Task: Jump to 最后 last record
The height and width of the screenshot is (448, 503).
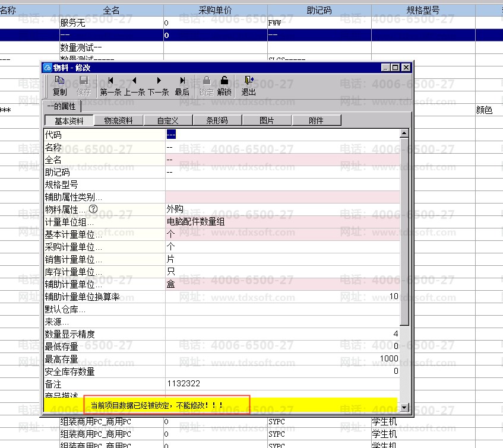Action: coord(182,86)
